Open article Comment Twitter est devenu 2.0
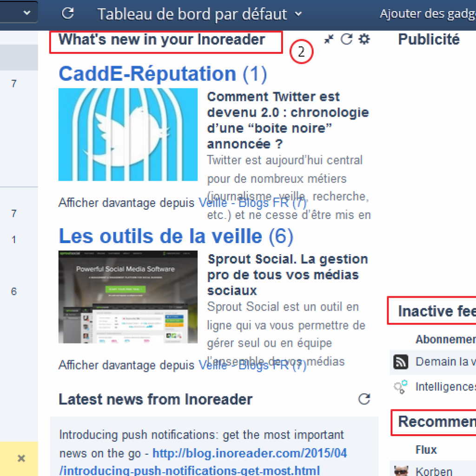The width and height of the screenshot is (476, 476). tap(288, 120)
